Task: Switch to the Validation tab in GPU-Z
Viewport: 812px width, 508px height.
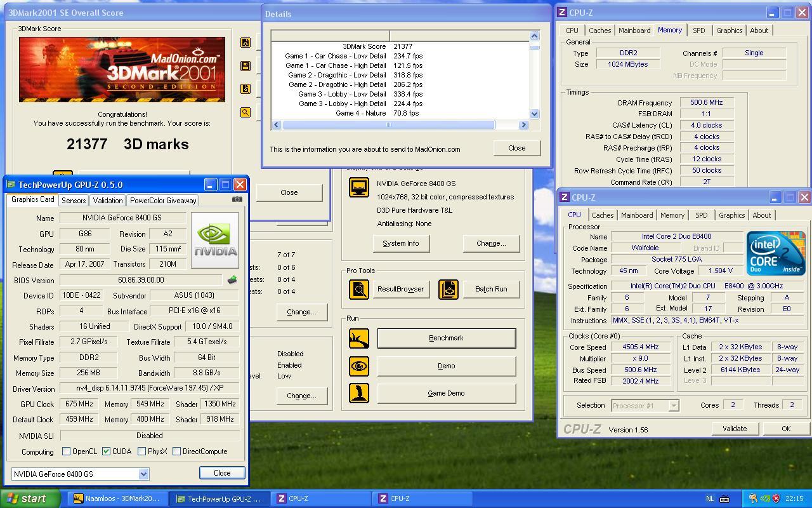Action: click(x=107, y=201)
